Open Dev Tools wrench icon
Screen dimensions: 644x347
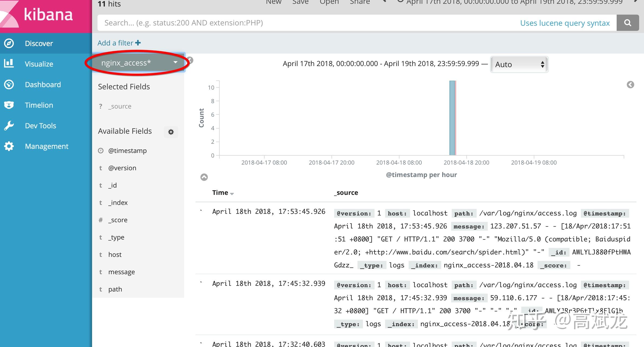[x=9, y=126]
